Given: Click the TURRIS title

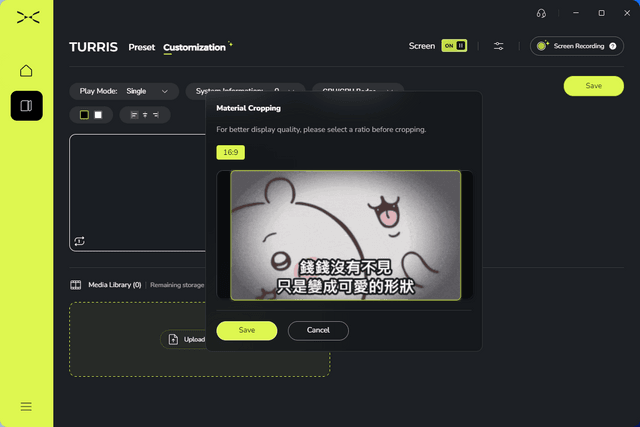Looking at the screenshot, I should (x=93, y=47).
